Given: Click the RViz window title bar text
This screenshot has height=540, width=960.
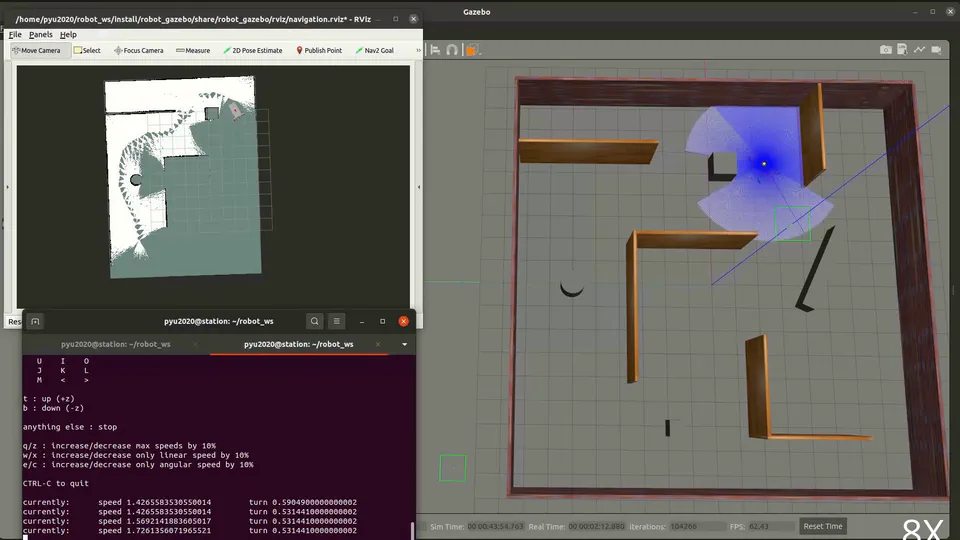Looking at the screenshot, I should point(193,19).
